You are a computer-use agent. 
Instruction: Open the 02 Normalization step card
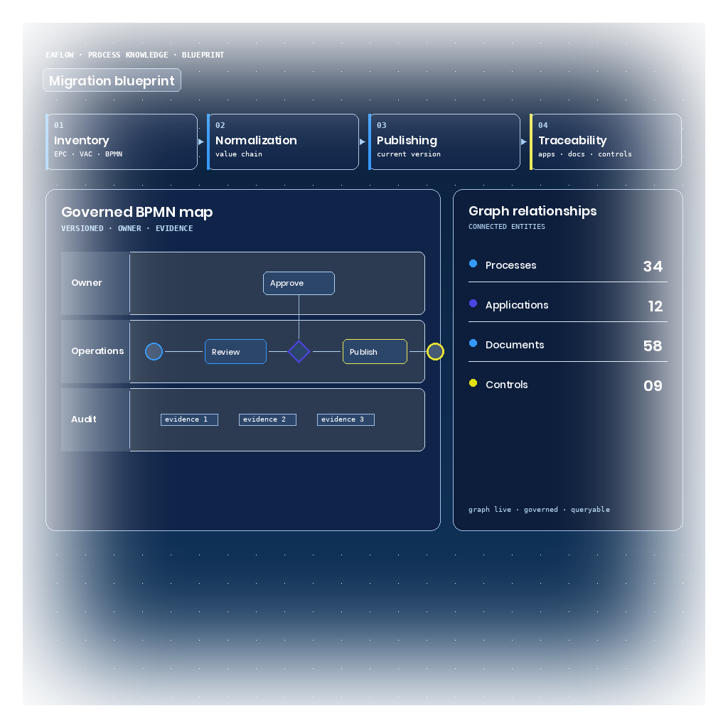tap(283, 141)
